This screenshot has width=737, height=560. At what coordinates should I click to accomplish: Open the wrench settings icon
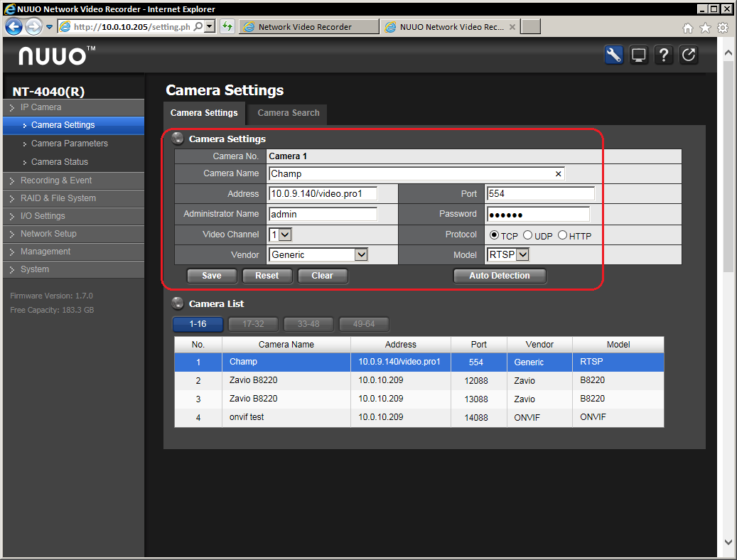coord(614,55)
